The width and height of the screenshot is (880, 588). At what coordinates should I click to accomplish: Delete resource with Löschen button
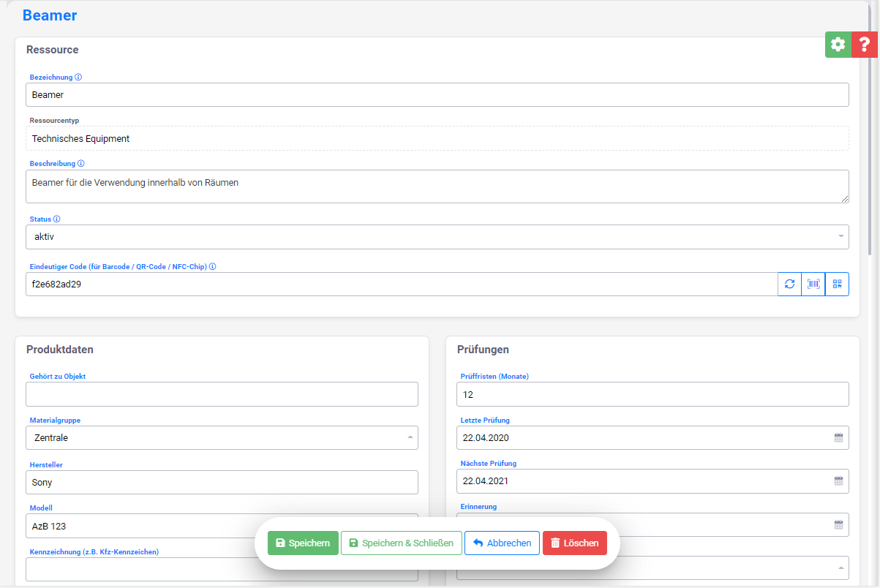574,543
